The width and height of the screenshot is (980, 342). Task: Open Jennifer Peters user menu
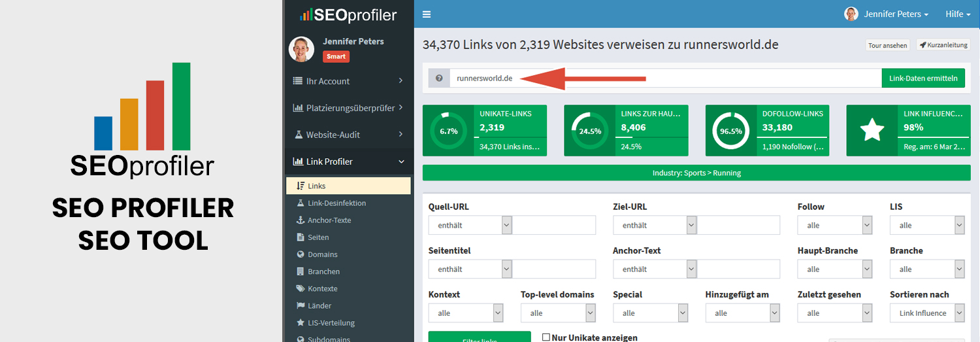click(x=887, y=14)
